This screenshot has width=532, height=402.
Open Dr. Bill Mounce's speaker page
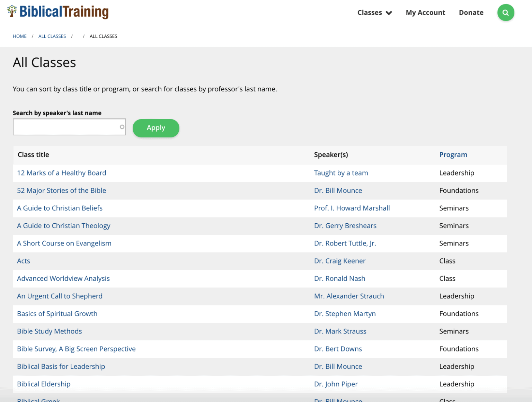click(x=338, y=190)
